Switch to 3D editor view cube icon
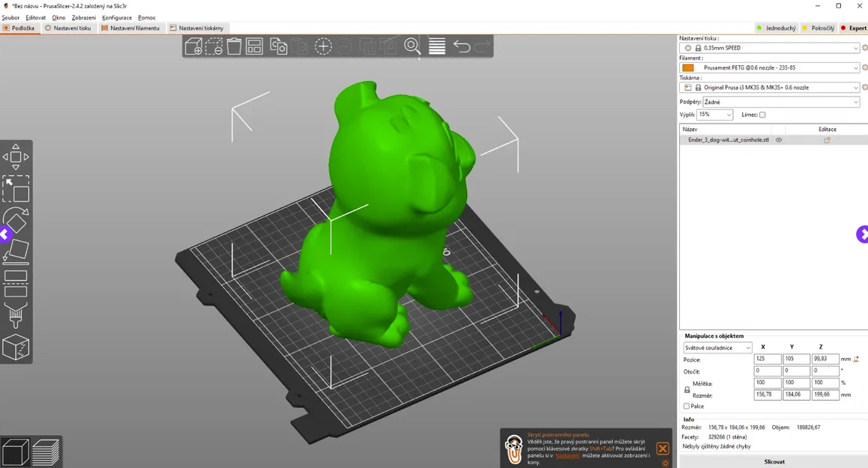The width and height of the screenshot is (868, 468). [15, 452]
